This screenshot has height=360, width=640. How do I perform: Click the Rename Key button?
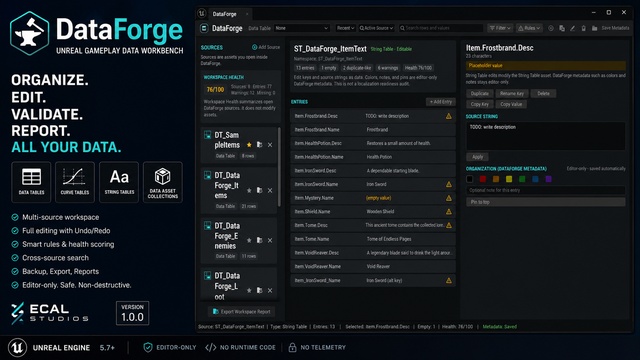pyautogui.click(x=512, y=93)
